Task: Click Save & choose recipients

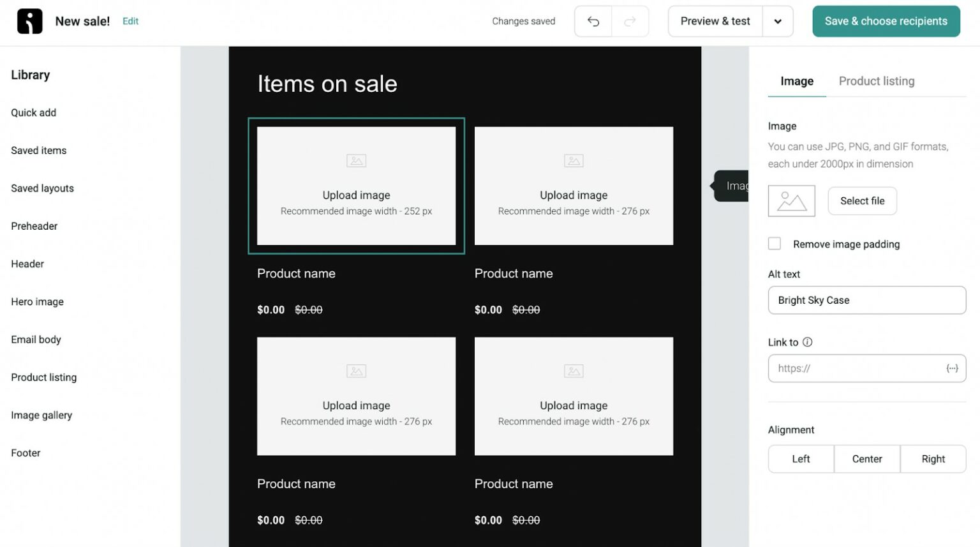Action: 886,20
